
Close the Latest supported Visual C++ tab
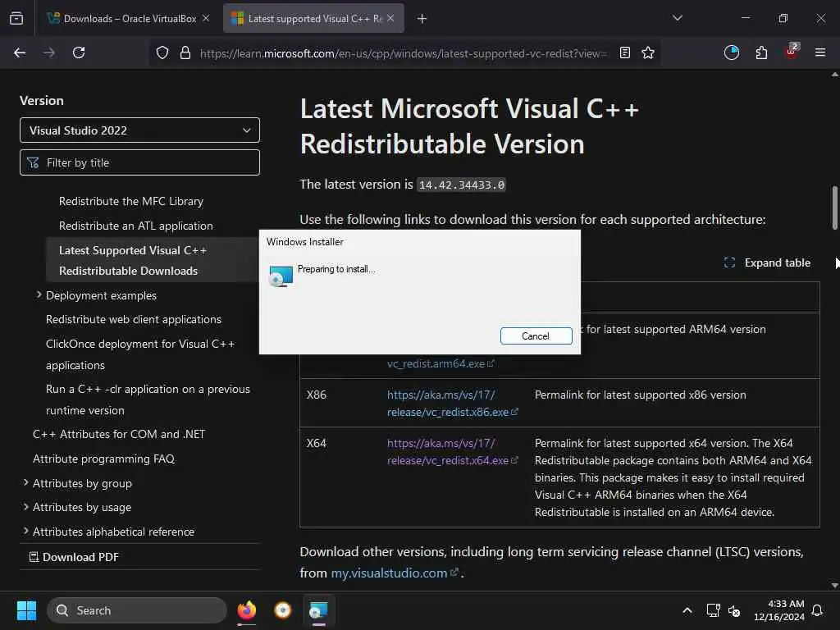coord(390,18)
